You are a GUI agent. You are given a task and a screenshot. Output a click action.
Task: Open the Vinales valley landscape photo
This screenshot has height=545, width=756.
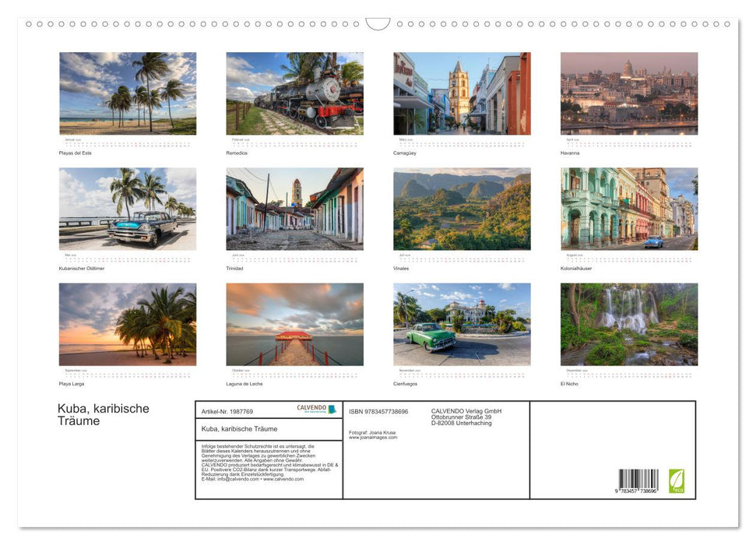point(462,209)
